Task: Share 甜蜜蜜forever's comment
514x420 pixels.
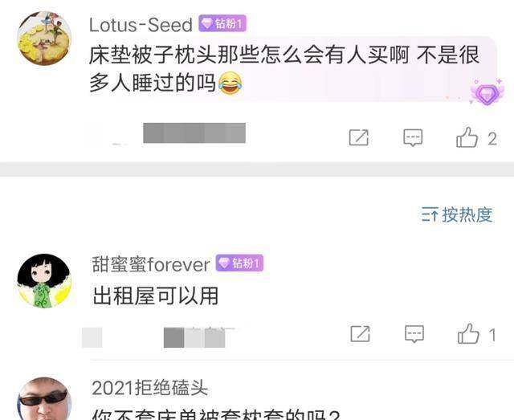Action: (x=360, y=334)
